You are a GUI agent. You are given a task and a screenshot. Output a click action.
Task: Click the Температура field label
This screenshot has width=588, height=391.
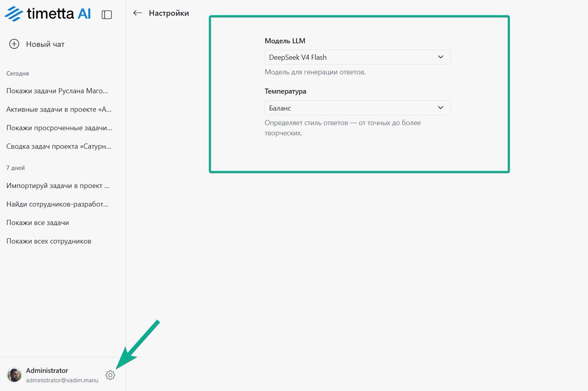286,91
